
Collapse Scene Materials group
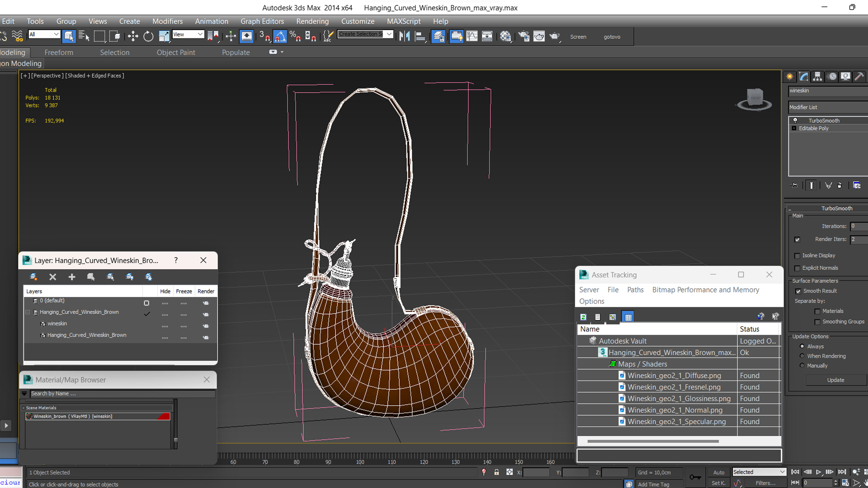[24, 408]
